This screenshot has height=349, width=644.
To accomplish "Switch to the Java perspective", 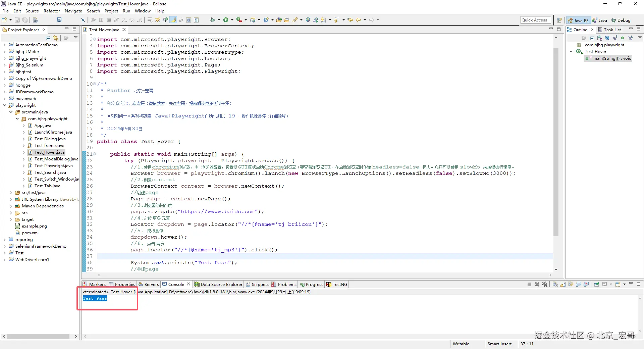I will (600, 20).
